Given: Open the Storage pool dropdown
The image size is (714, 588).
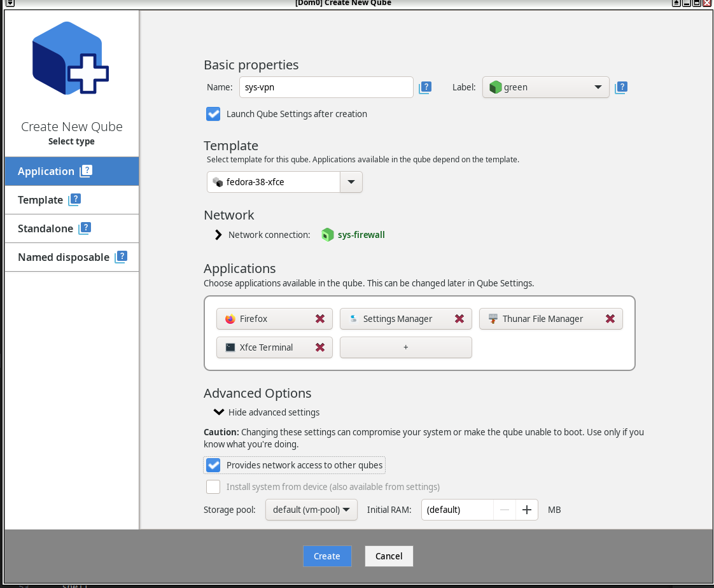Looking at the screenshot, I should coord(311,510).
